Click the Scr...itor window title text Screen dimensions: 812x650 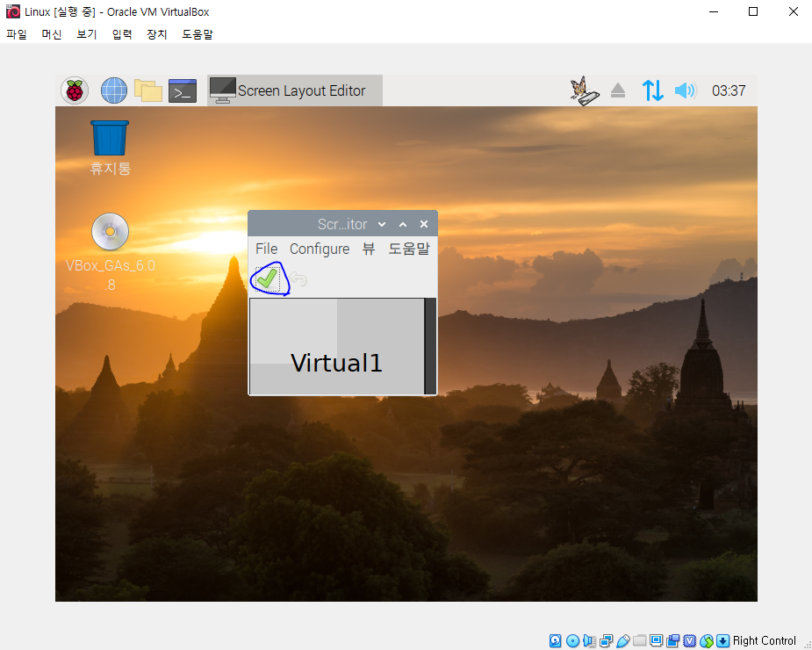342,225
